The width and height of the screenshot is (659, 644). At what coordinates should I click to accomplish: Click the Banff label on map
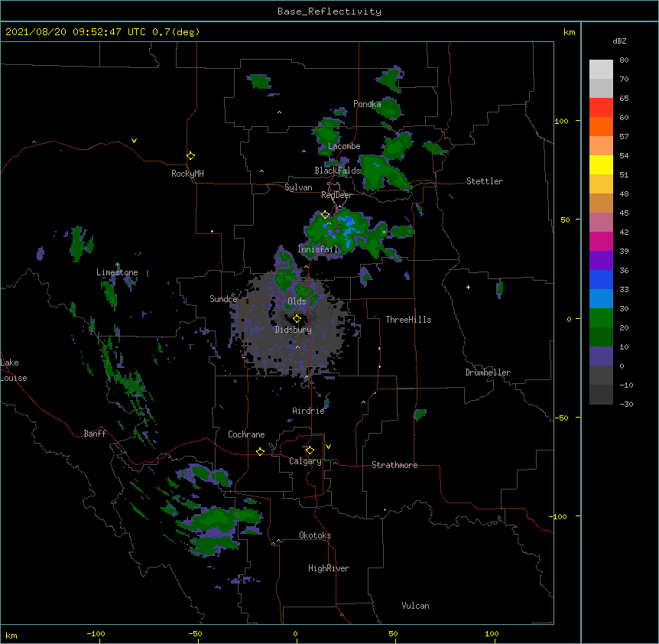[x=95, y=434]
